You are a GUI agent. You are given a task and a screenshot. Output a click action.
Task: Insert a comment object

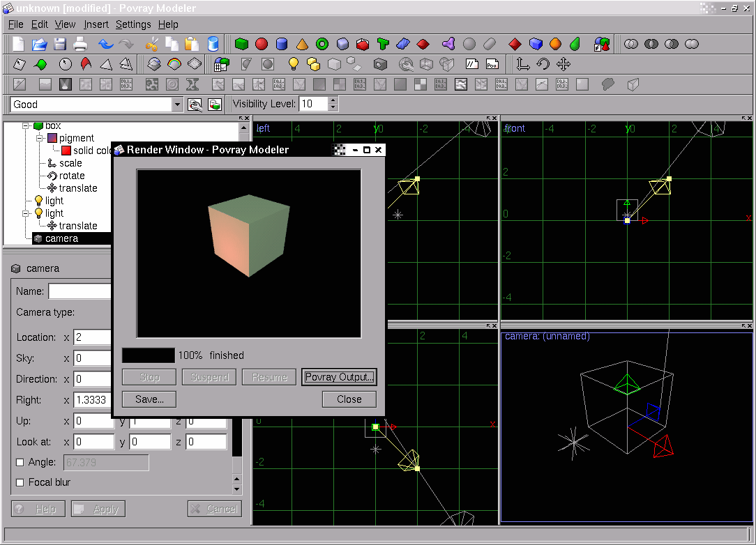click(471, 64)
